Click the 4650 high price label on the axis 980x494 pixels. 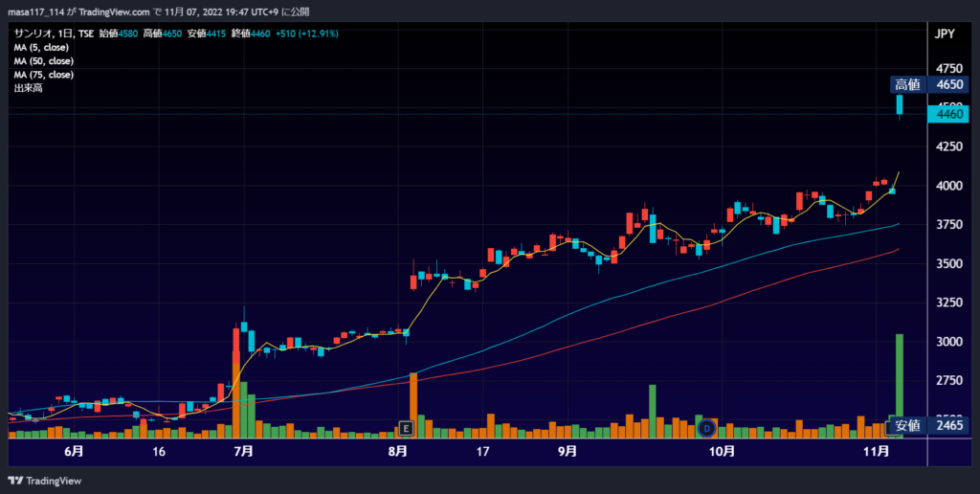click(x=948, y=84)
